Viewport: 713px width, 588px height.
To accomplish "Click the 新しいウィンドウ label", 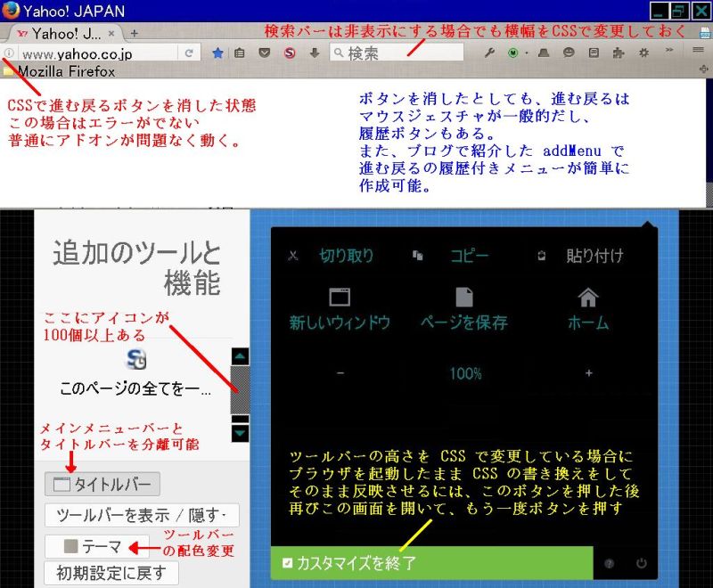I will tap(340, 323).
